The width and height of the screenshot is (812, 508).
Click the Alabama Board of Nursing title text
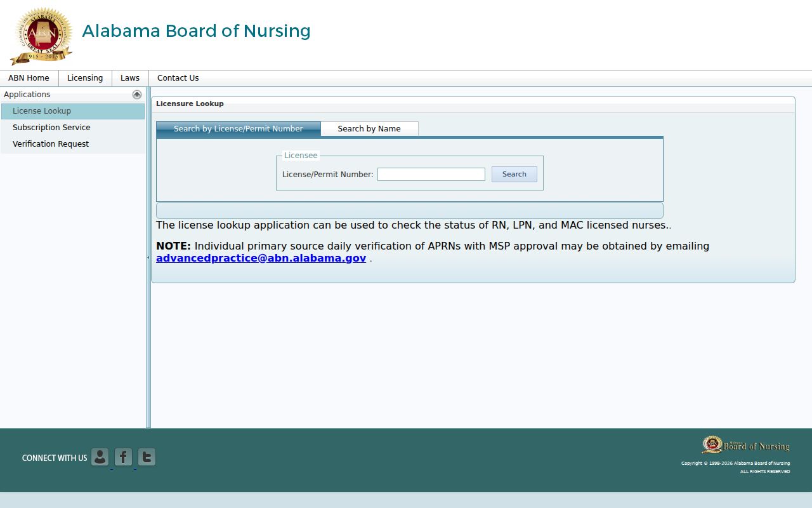coord(196,31)
